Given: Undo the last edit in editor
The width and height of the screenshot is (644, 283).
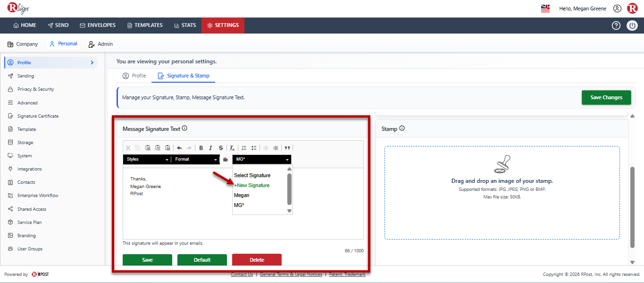Looking at the screenshot, I should click(179, 148).
